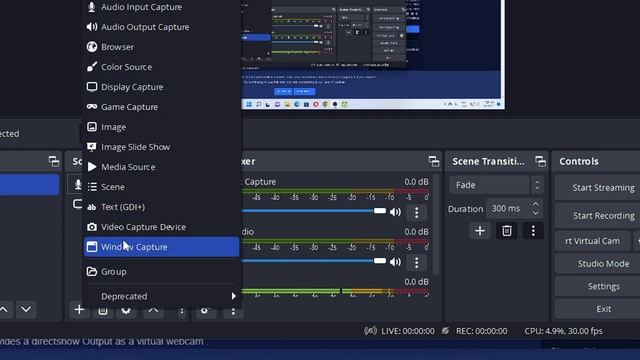
Task: Click the microphone icon beside Audio Input Capture
Action: click(92, 7)
